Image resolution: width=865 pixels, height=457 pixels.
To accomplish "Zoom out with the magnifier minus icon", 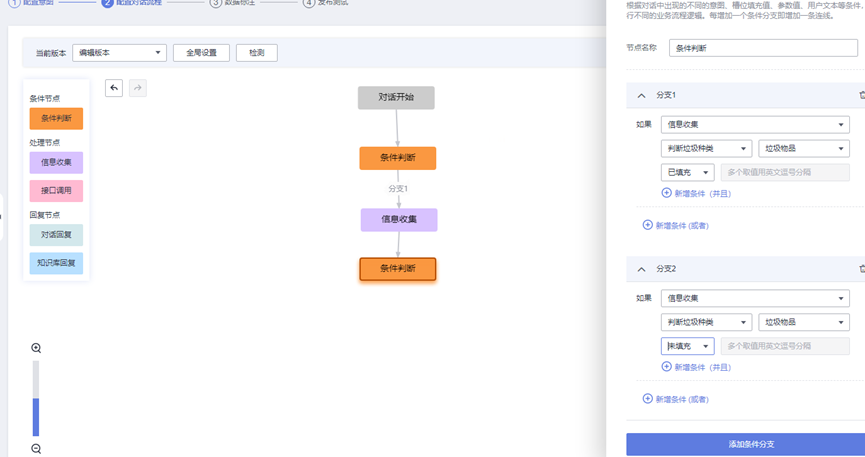I will pos(36,449).
